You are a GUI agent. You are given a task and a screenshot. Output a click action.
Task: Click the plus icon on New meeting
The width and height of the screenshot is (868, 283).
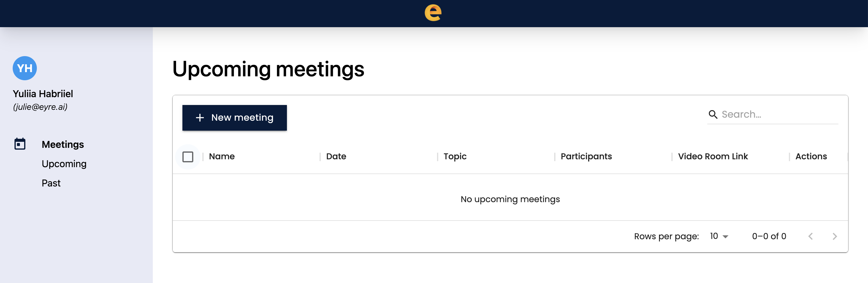click(200, 118)
